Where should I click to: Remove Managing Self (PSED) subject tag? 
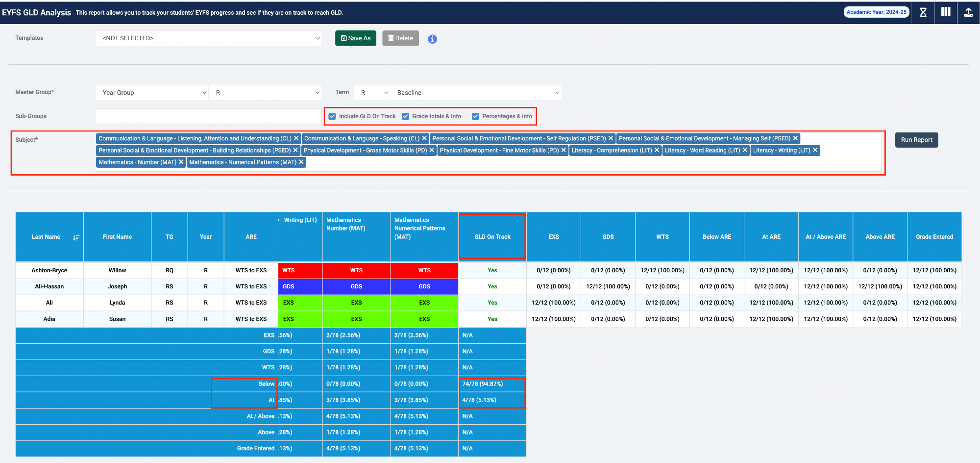pyautogui.click(x=795, y=138)
